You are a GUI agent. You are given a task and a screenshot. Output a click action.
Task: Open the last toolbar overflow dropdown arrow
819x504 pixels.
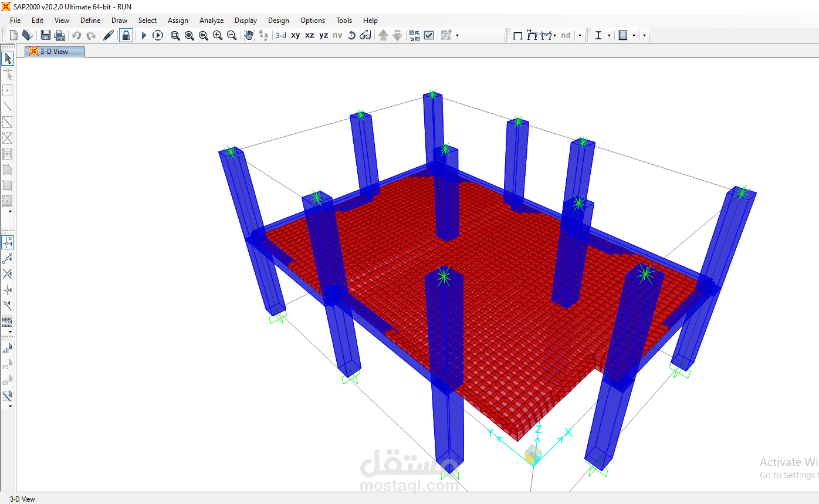pyautogui.click(x=644, y=35)
